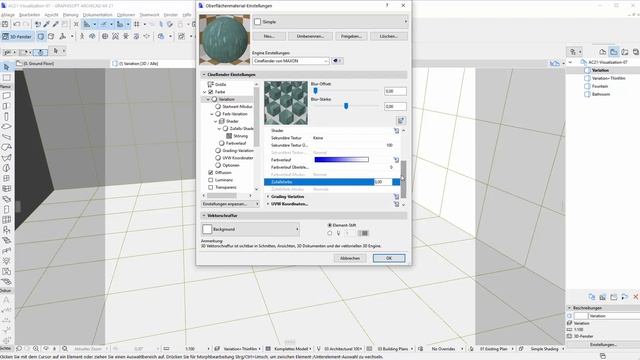Select the Startwert-Modus tree entry
Viewport: 640px width, 360px height.
coord(237,107)
